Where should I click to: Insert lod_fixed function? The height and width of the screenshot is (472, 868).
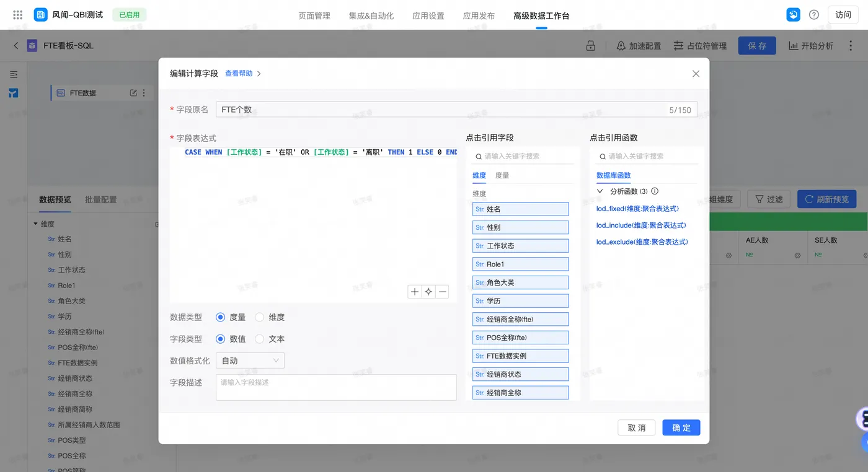(x=637, y=209)
